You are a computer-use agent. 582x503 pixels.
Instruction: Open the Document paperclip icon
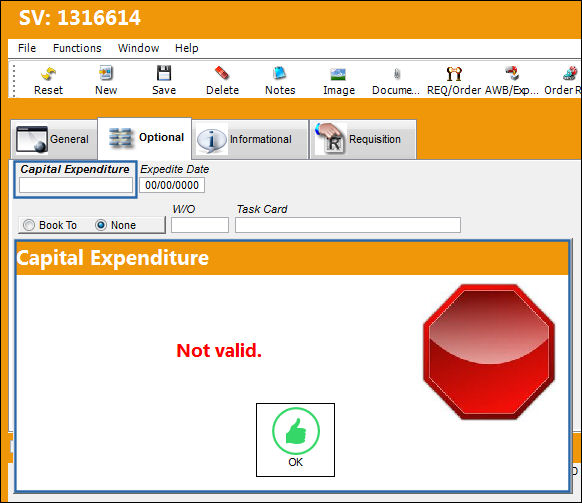pyautogui.click(x=396, y=80)
